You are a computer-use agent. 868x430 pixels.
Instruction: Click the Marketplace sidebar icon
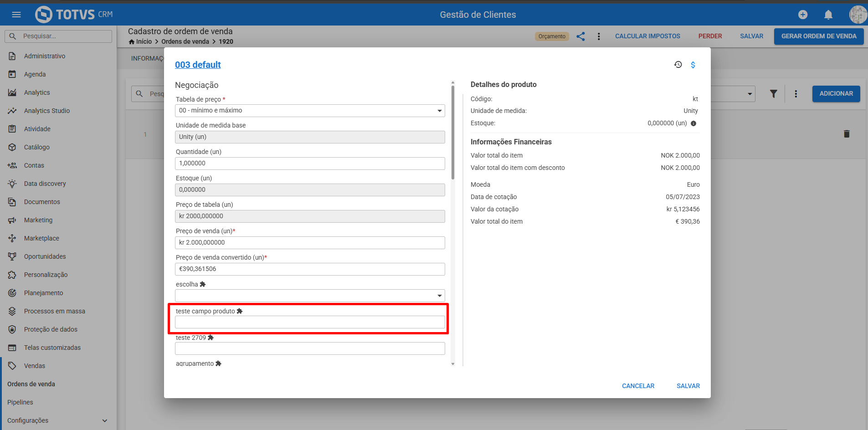[x=12, y=238]
